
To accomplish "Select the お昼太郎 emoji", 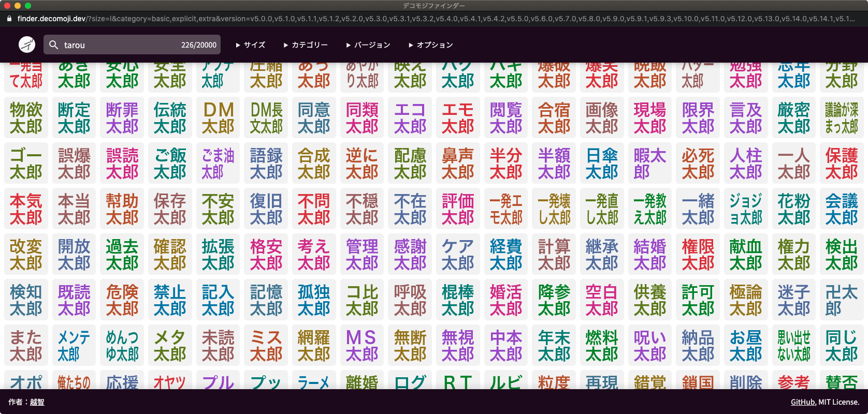I will coord(746,346).
